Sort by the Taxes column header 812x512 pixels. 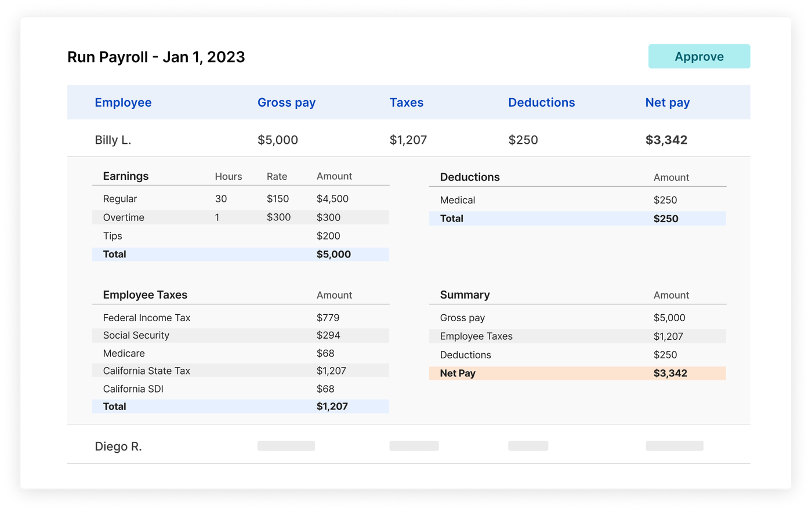click(407, 102)
